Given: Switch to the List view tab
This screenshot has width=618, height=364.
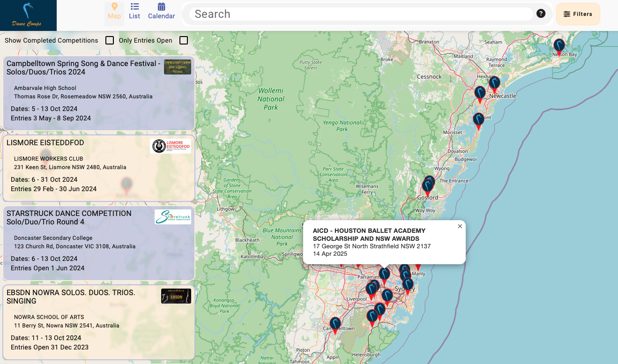Looking at the screenshot, I should pyautogui.click(x=134, y=11).
